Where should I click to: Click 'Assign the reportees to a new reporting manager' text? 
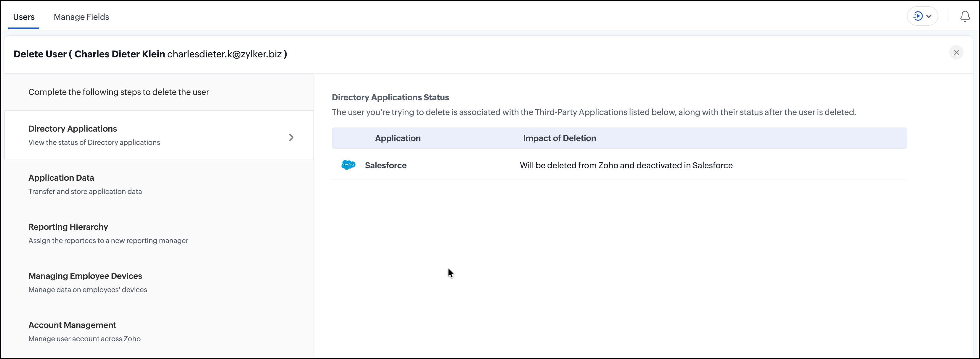click(x=108, y=240)
